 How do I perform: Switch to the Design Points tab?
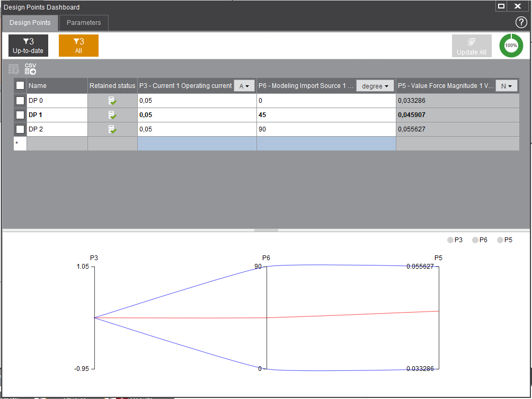tap(30, 23)
